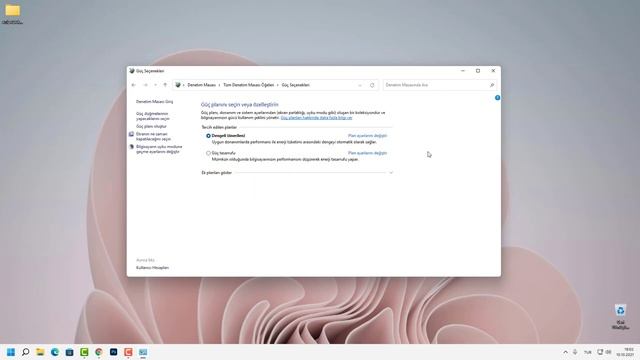Viewport: 640px width, 360px height.
Task: Click the display turn-off icon in sidebar
Action: [x=131, y=134]
